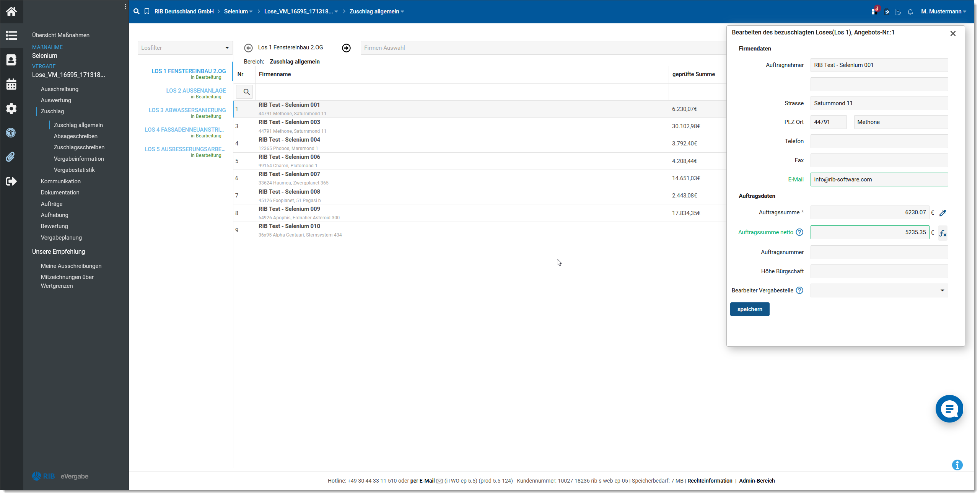Image resolution: width=980 pixels, height=496 pixels.
Task: Open the calendar icon in the left rail
Action: click(x=11, y=84)
